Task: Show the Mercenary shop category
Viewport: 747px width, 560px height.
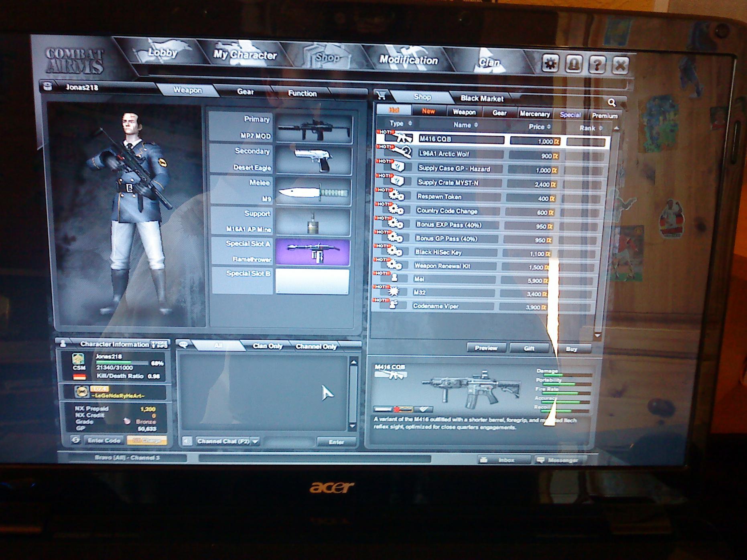Action: click(534, 114)
